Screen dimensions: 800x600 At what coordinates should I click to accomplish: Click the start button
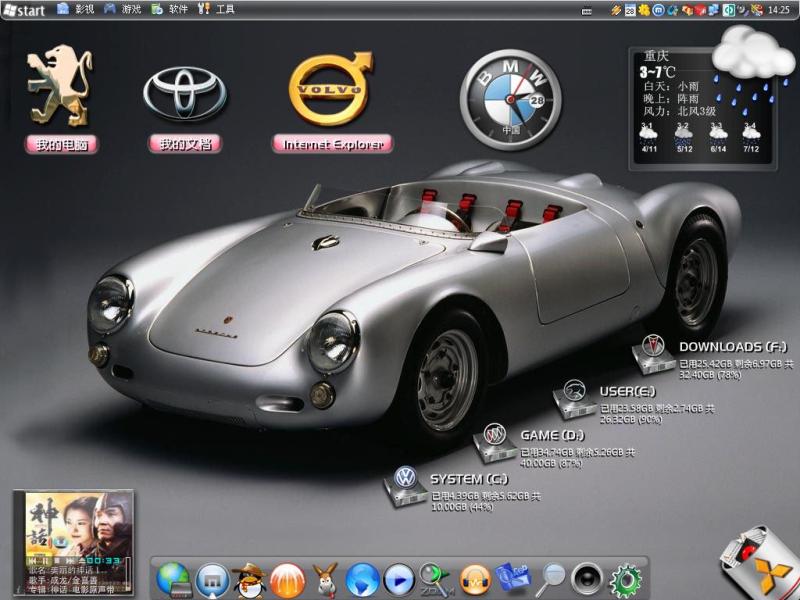tap(25, 10)
